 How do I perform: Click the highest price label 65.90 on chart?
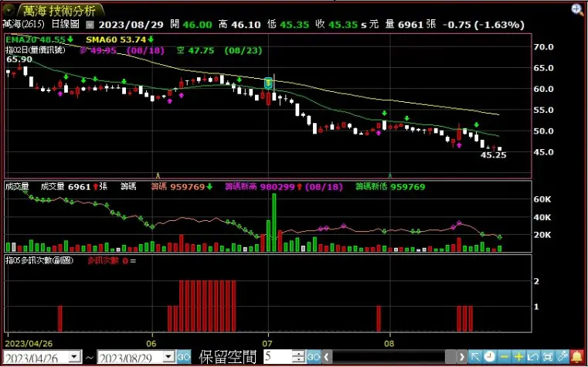point(19,59)
